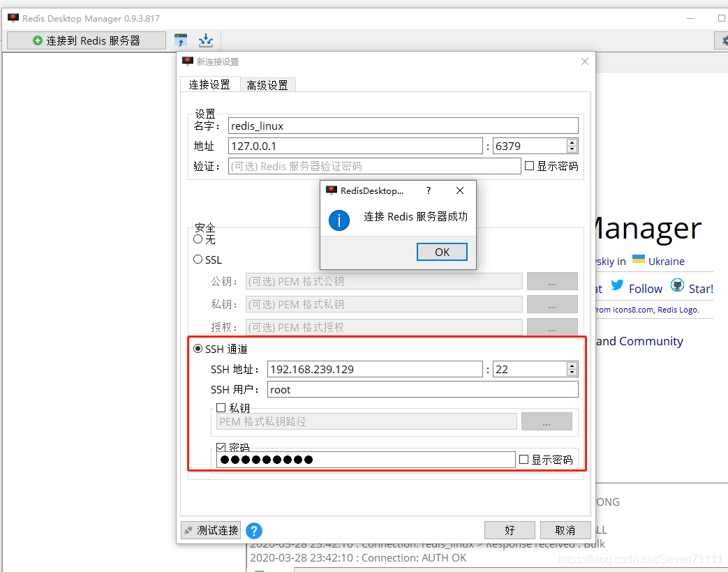Click the Redis auth password field
Image resolution: width=728 pixels, height=572 pixels.
tap(374, 166)
